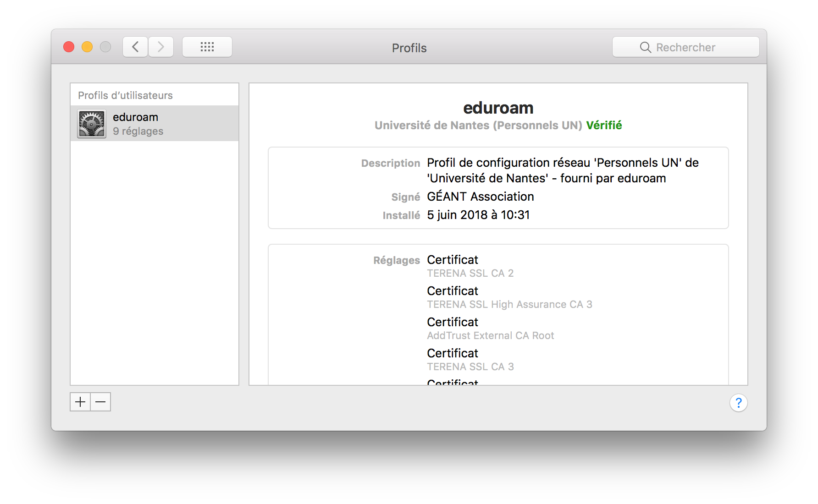
Task: Select the TERENA SSL CA 3 certificate entry
Action: [470, 367]
